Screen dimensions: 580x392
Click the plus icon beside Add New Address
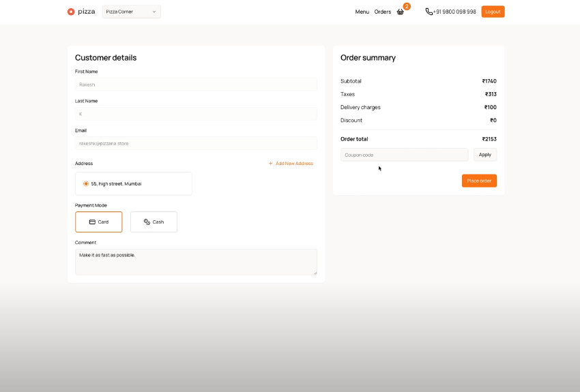(270, 164)
